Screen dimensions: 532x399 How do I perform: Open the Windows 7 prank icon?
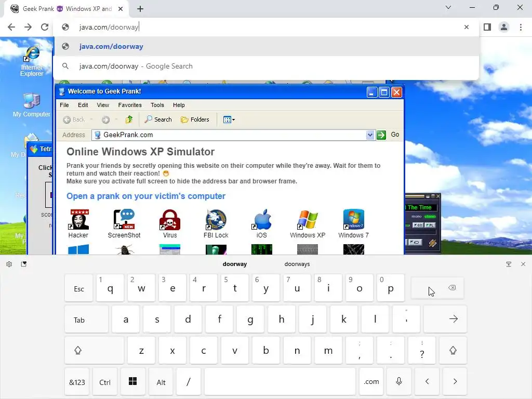pyautogui.click(x=353, y=223)
